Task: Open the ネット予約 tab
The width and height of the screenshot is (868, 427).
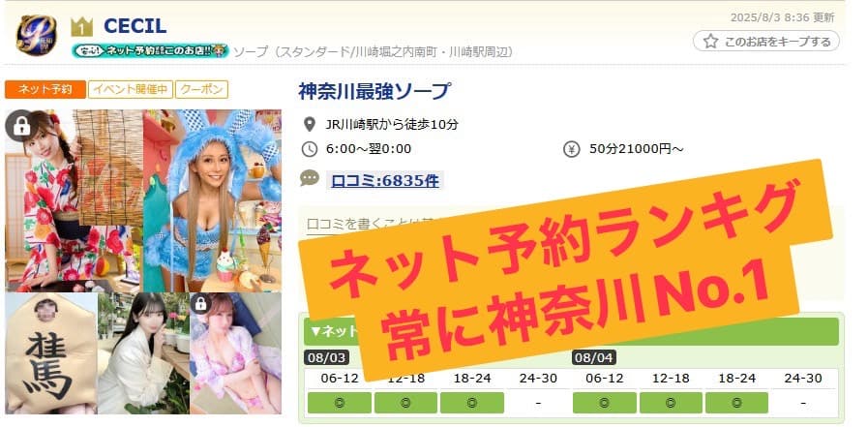Action: click(45, 90)
